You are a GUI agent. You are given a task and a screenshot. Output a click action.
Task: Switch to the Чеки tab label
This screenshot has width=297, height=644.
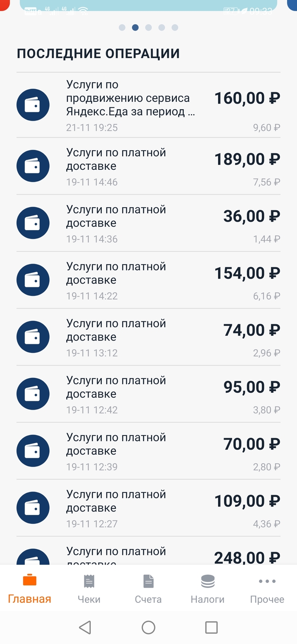89,599
